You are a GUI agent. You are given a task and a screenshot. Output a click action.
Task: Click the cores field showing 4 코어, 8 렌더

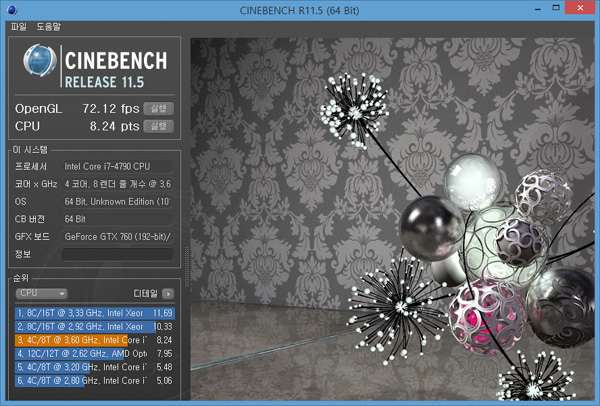[x=117, y=184]
